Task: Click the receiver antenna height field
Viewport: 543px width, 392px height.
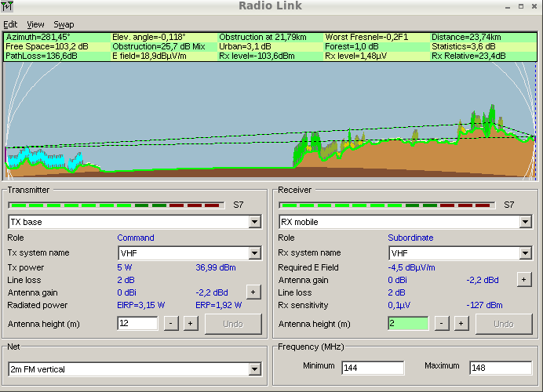Action: coord(408,324)
